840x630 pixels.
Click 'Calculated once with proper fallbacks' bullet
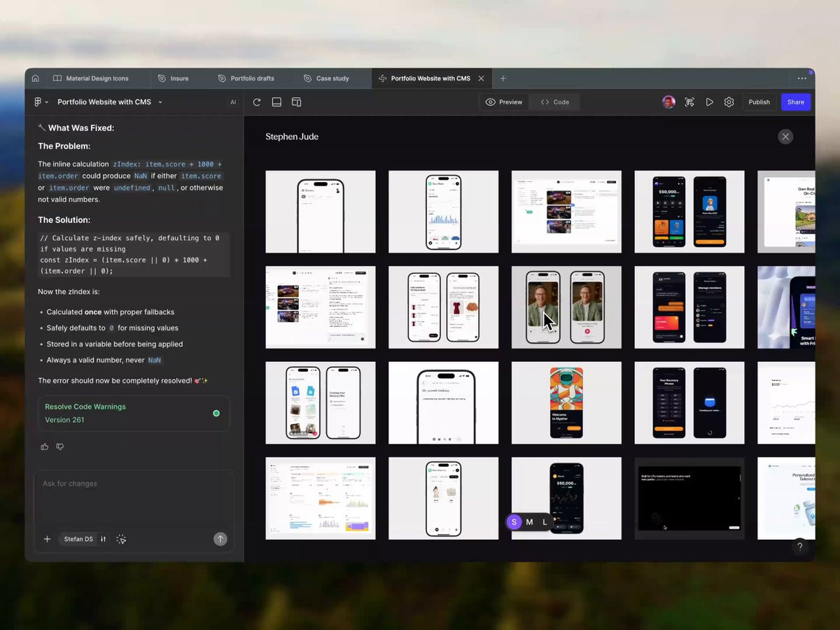click(111, 312)
